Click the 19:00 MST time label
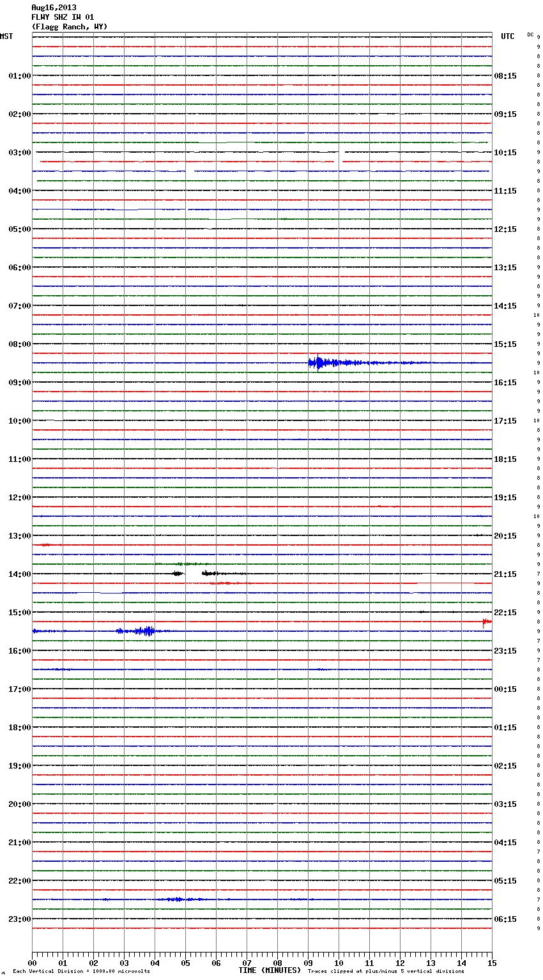 click(19, 766)
